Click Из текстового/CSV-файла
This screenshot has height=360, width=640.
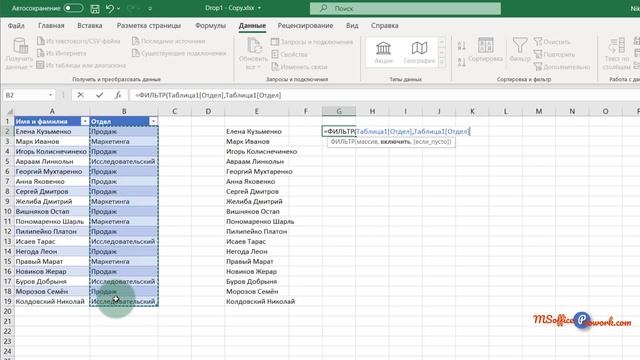click(78, 41)
